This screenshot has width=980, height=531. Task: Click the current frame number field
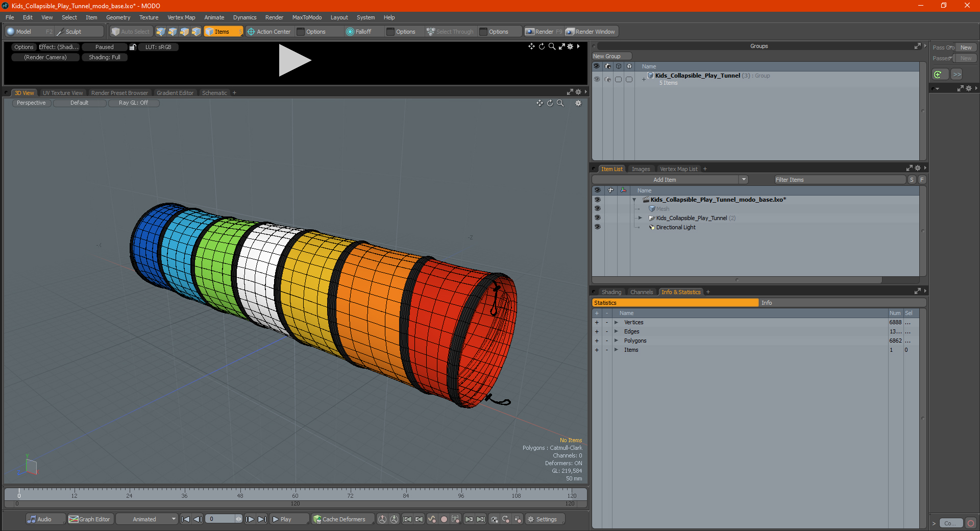click(220, 519)
